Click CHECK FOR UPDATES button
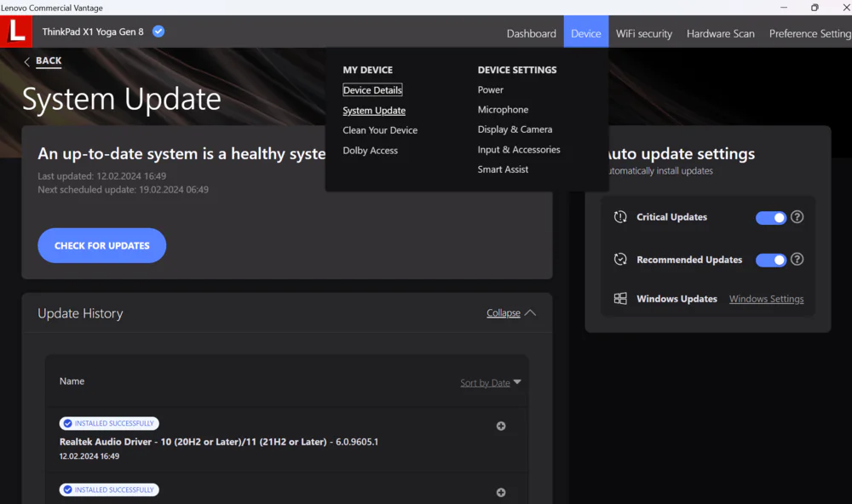This screenshot has height=504, width=852. click(x=101, y=245)
